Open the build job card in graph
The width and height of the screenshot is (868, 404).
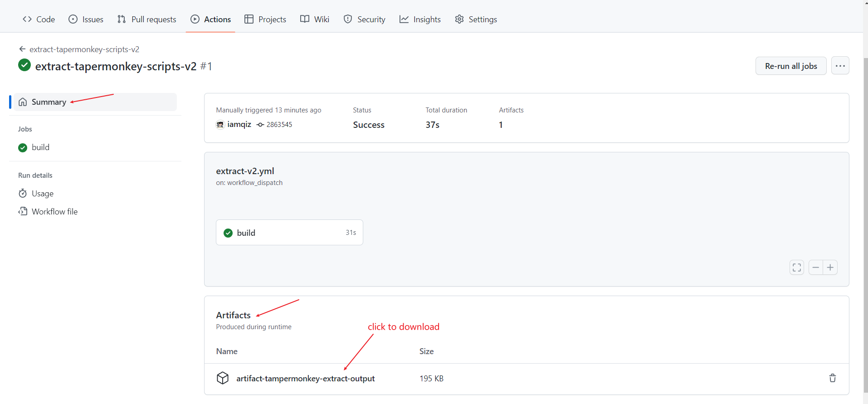pyautogui.click(x=289, y=233)
